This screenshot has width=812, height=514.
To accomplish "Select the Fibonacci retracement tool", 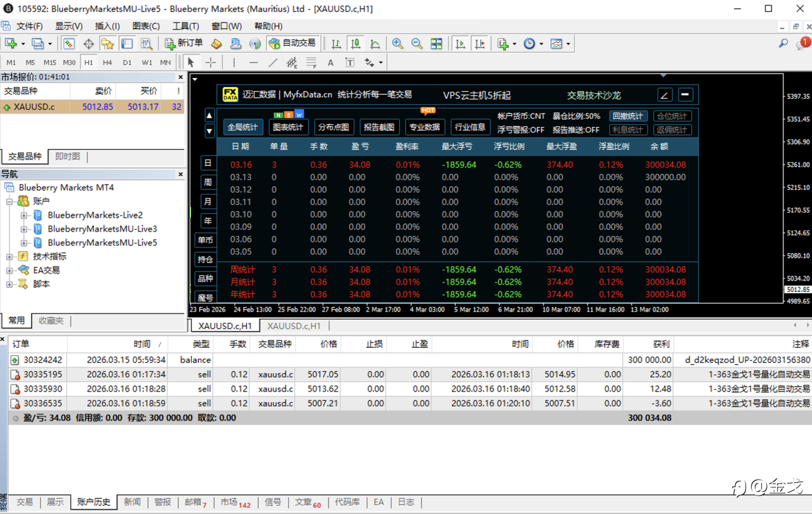I will coord(311,62).
